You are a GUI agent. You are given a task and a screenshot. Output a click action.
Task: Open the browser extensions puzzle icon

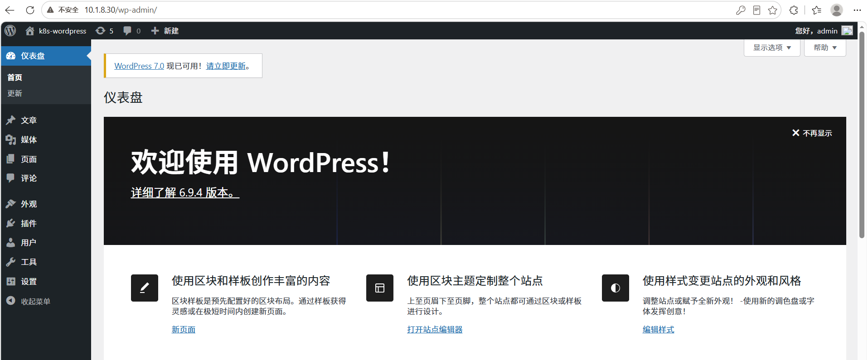click(794, 10)
